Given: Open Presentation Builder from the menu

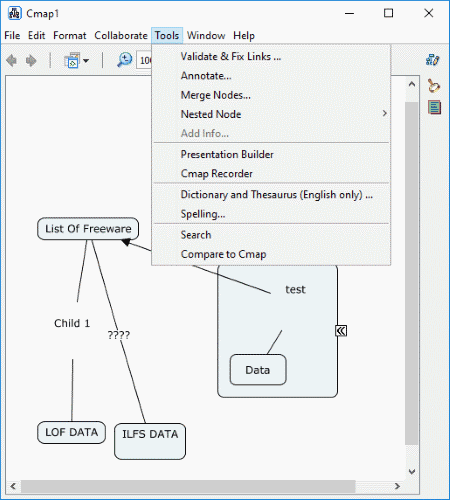Looking at the screenshot, I should tap(227, 154).
